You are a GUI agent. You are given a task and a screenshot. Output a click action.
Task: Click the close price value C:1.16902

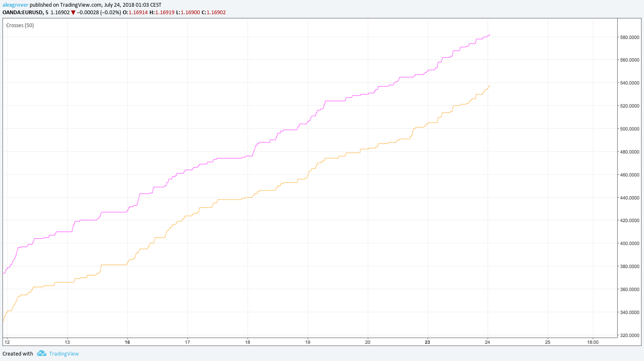pyautogui.click(x=214, y=13)
